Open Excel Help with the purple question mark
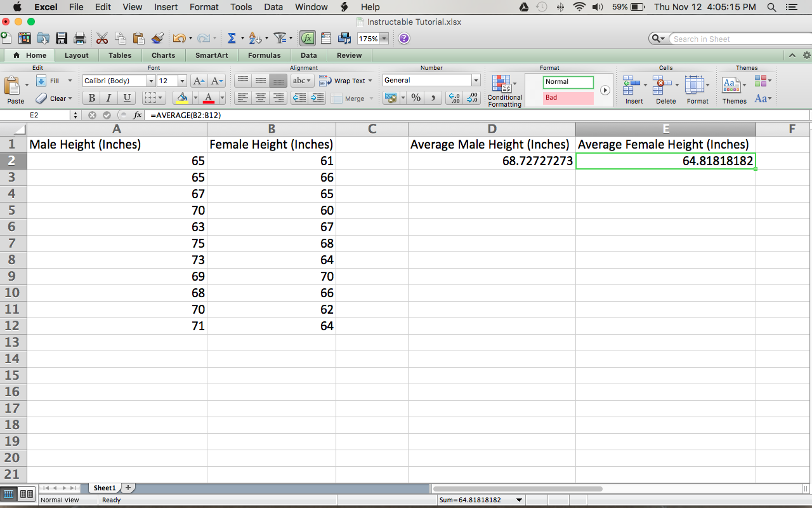This screenshot has width=812, height=508. 404,38
